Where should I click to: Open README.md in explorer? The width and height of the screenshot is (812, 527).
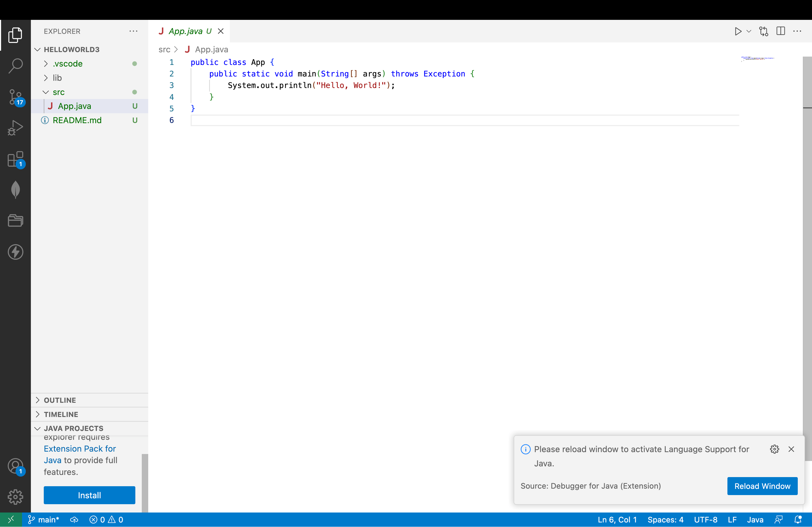(77, 120)
